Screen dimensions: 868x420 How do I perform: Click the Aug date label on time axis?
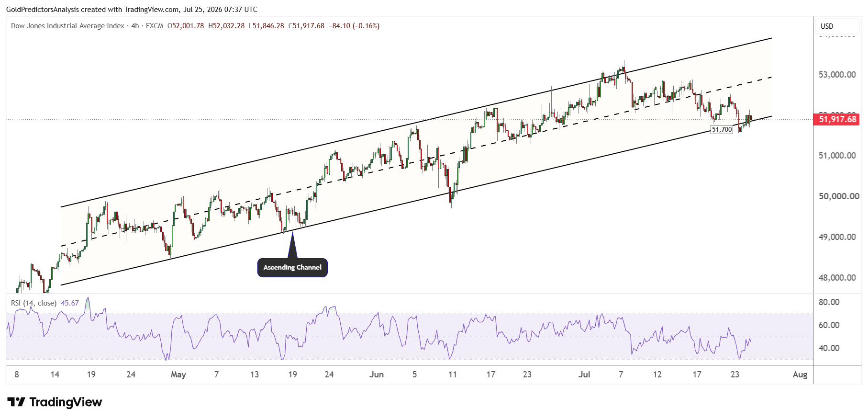[800, 375]
